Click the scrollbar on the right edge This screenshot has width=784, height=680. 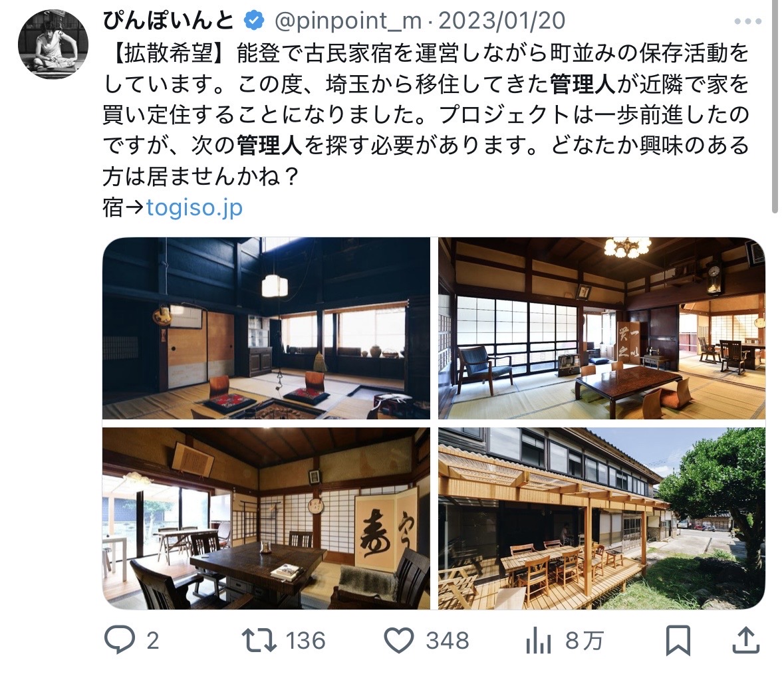(x=775, y=108)
